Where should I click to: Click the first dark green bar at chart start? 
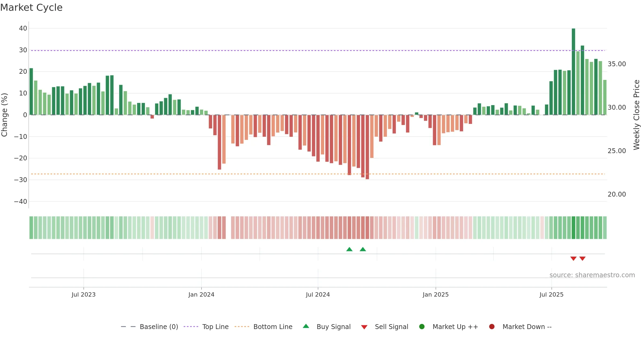(x=31, y=91)
